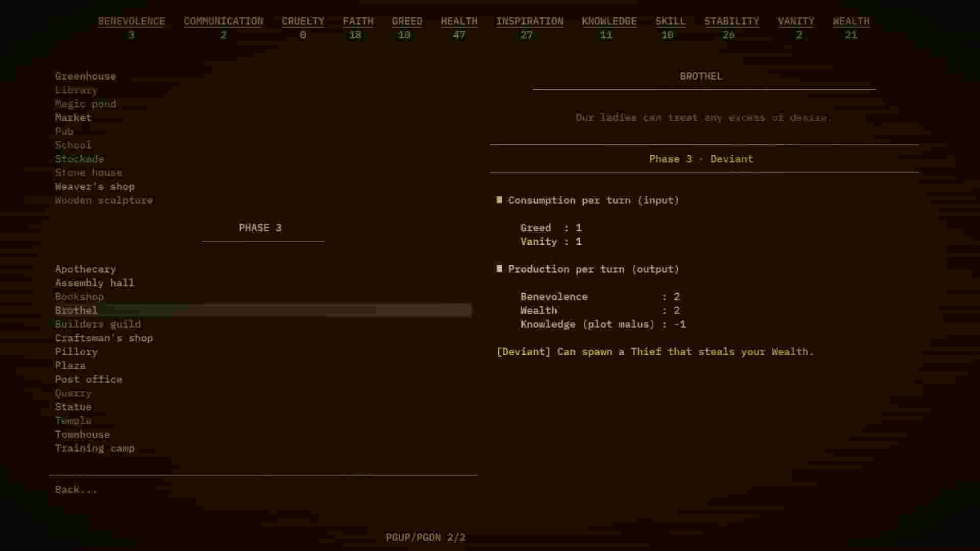
Task: Toggle the Production per turn marker
Action: (499, 269)
